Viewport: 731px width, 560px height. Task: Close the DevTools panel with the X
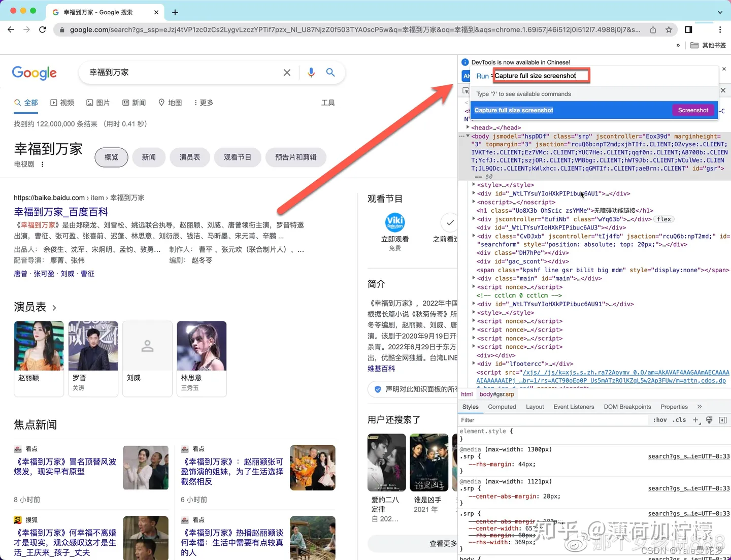(x=723, y=90)
